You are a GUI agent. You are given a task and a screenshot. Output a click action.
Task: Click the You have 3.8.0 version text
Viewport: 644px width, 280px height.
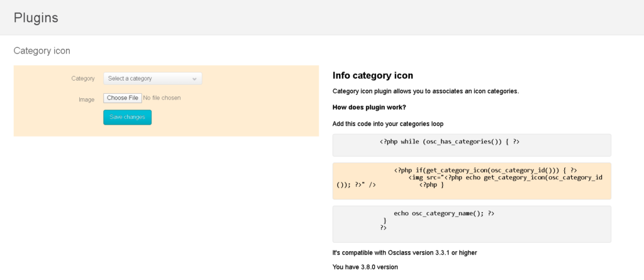pos(365,267)
